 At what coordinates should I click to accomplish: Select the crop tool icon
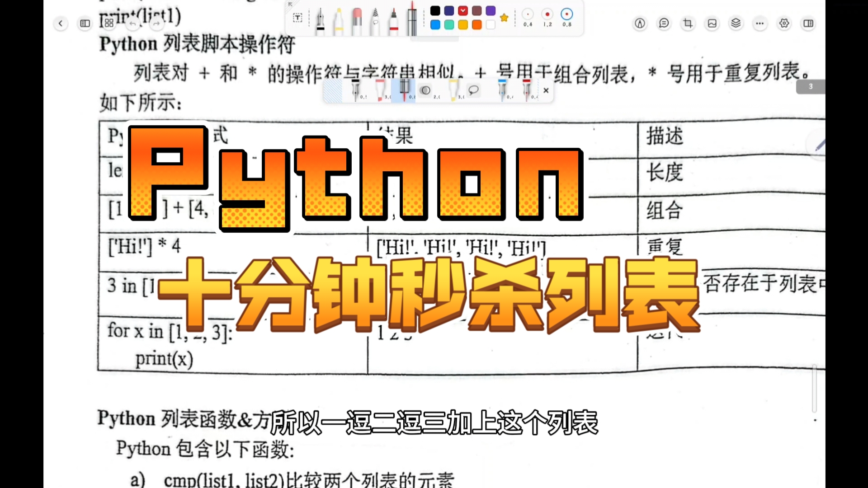[688, 23]
